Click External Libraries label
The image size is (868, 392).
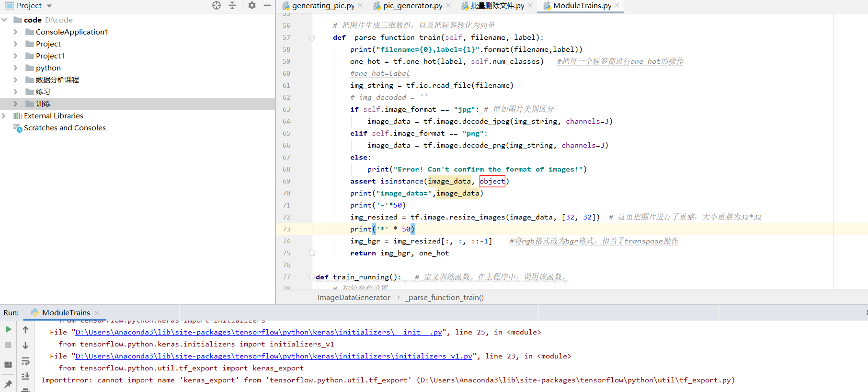pos(54,115)
